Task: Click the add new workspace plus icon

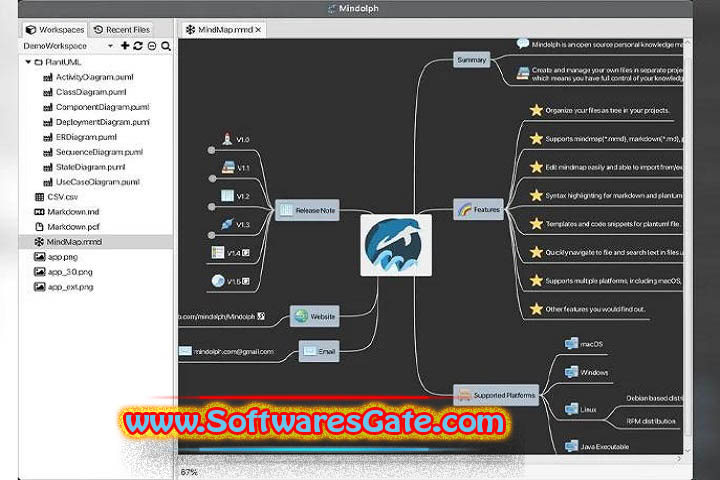Action: tap(124, 45)
